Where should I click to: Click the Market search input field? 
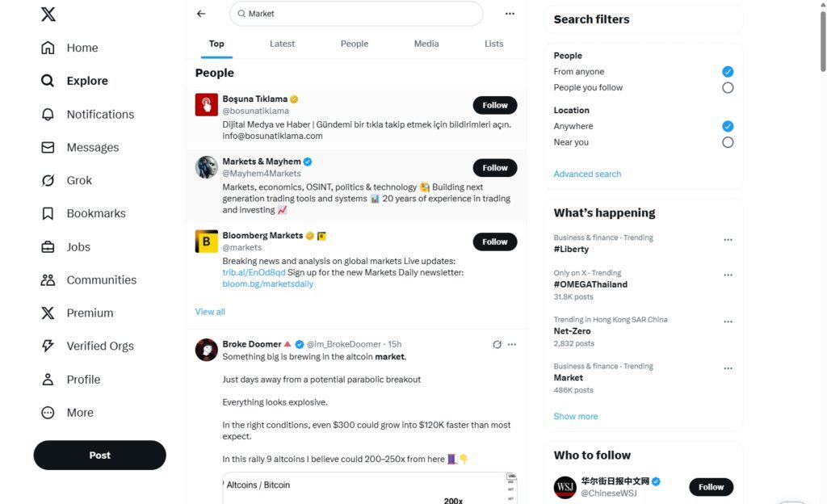[x=356, y=14]
